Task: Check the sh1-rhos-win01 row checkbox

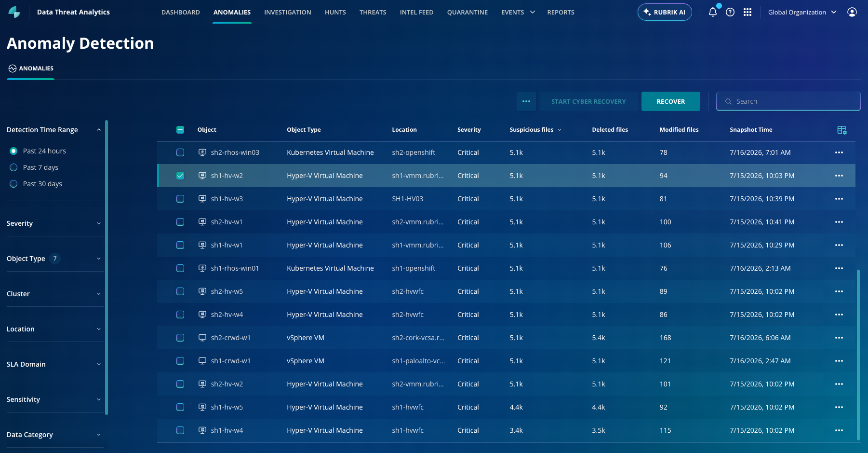Action: 180,268
